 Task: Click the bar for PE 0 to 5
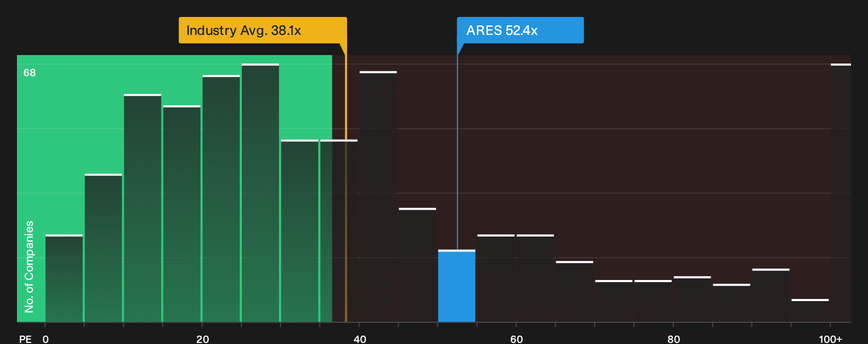64,278
